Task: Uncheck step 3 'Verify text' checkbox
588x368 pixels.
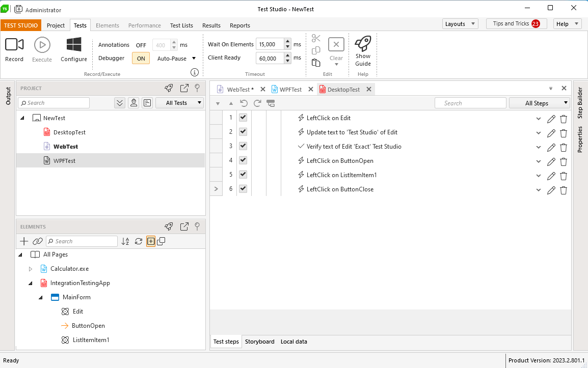Action: (x=243, y=146)
